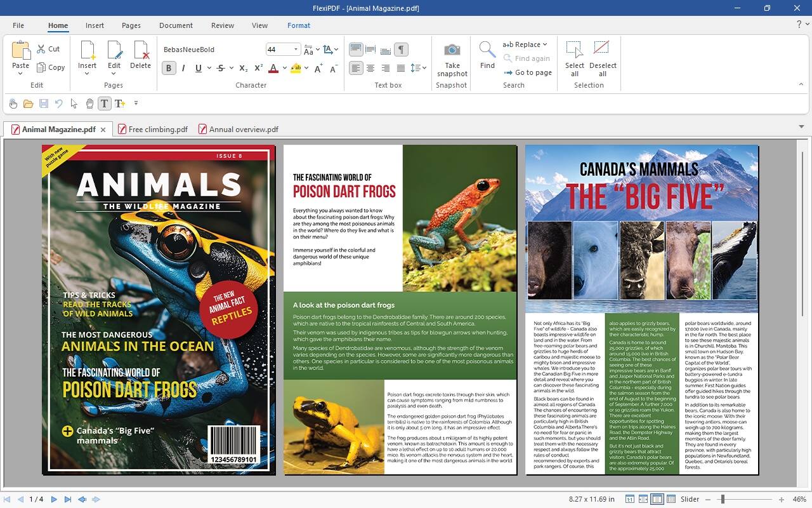Viewport: 812px width, 508px height.
Task: Click the Strikethrough formatting icon
Action: (221, 68)
